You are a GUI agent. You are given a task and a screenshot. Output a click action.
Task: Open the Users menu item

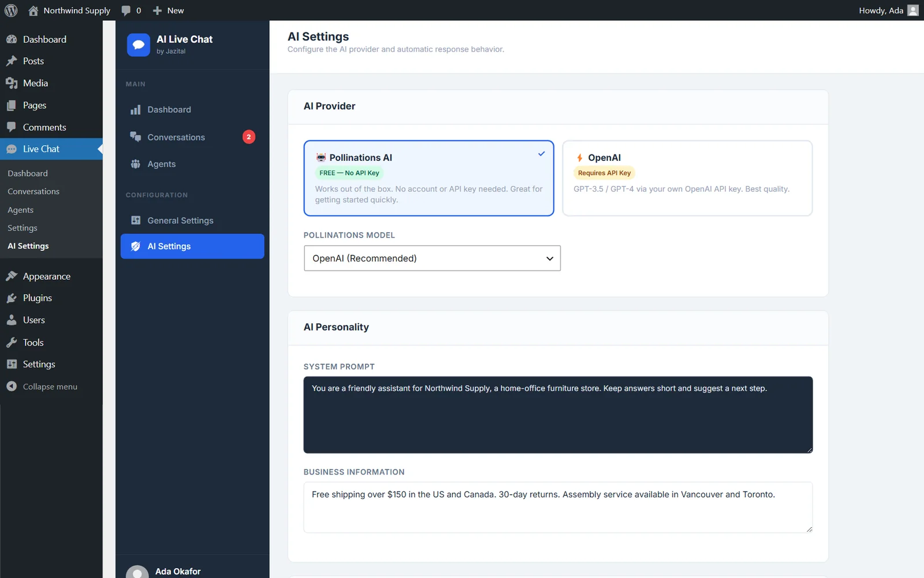point(51,320)
